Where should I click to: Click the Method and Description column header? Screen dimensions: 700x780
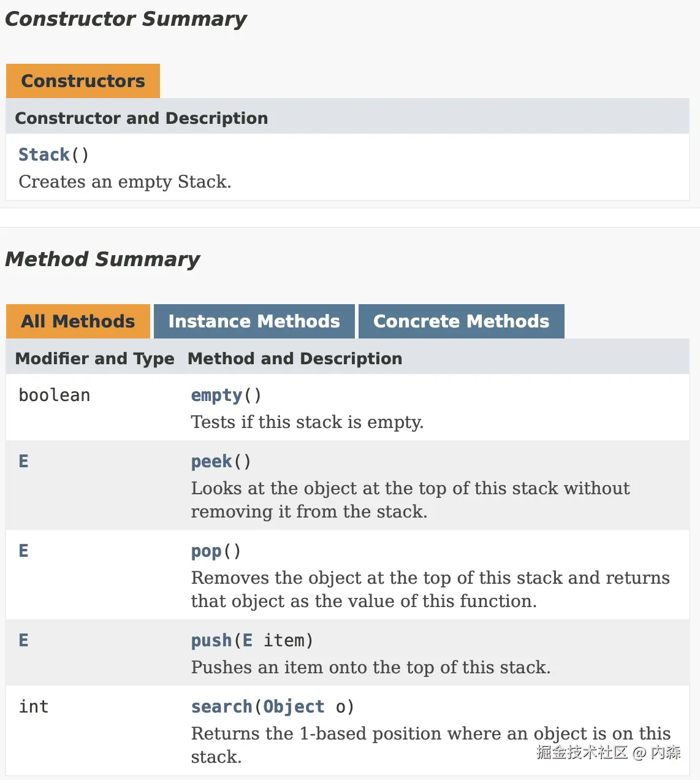click(x=295, y=359)
